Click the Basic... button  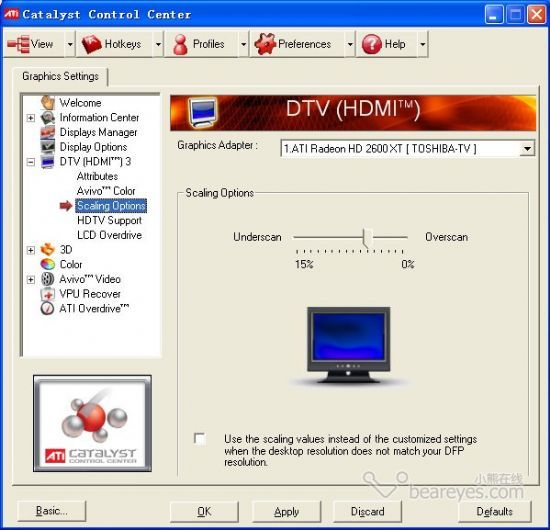tap(52, 511)
